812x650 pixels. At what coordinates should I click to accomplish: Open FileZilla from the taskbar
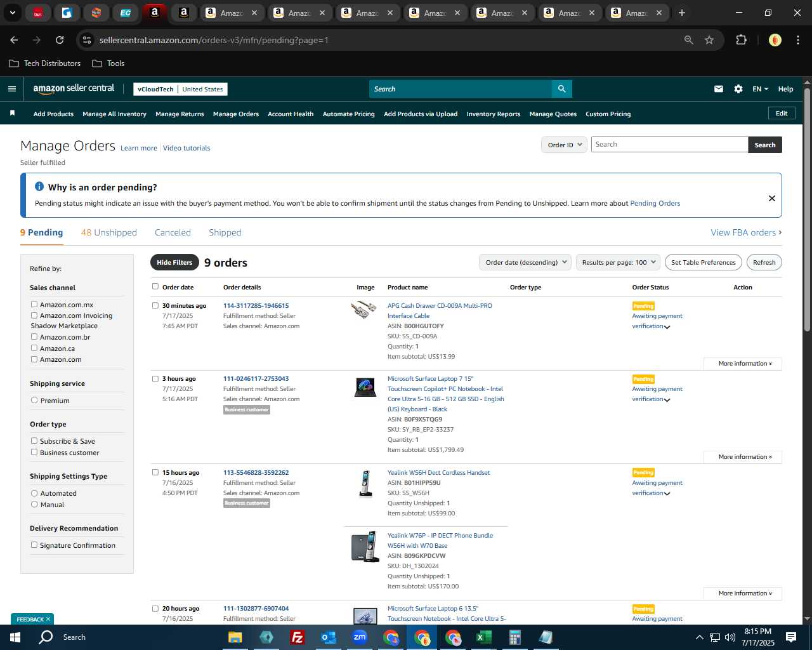297,637
